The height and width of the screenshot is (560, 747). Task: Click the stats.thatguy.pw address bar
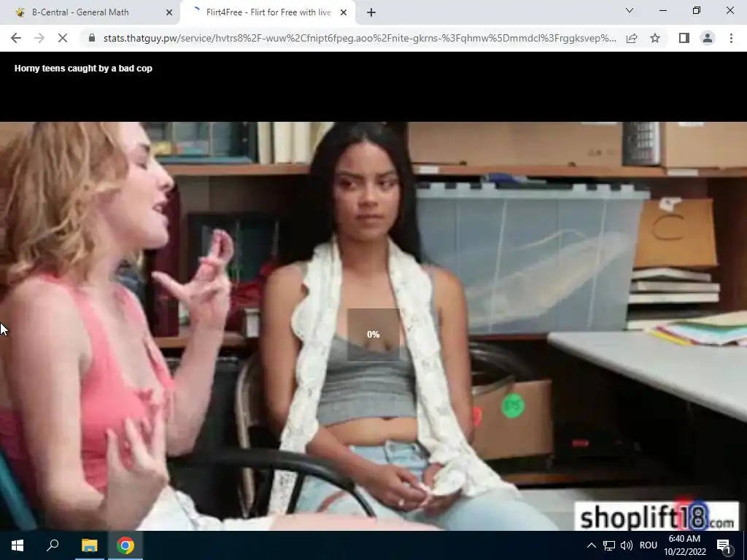(360, 38)
